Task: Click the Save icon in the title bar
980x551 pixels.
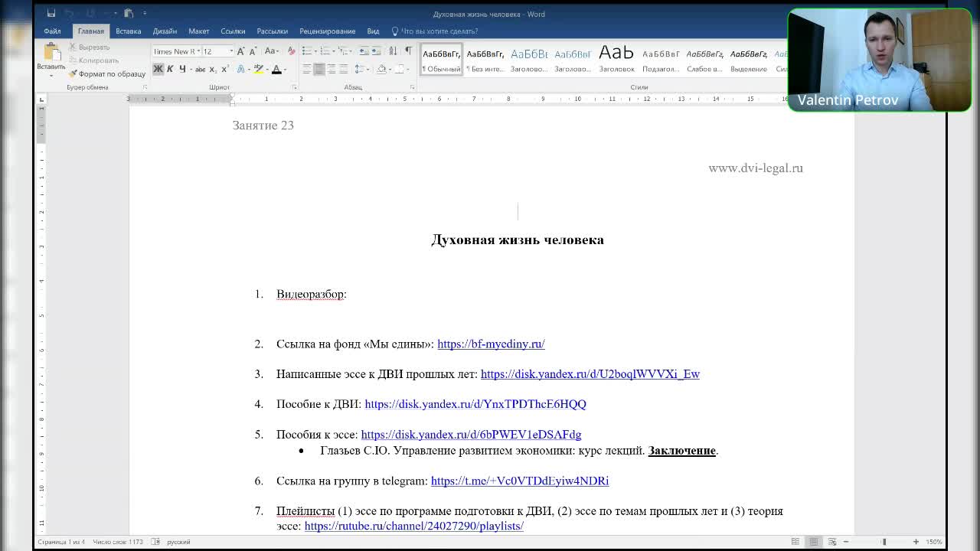Action: (51, 14)
